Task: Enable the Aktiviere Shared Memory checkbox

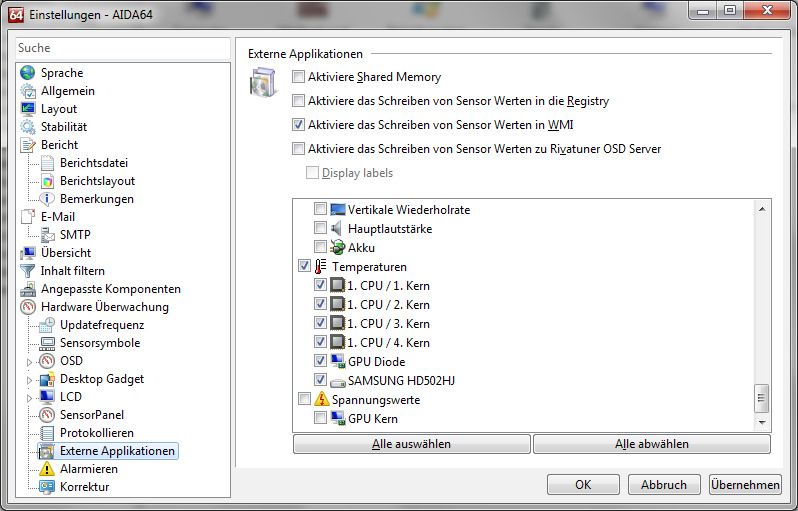Action: coord(298,77)
